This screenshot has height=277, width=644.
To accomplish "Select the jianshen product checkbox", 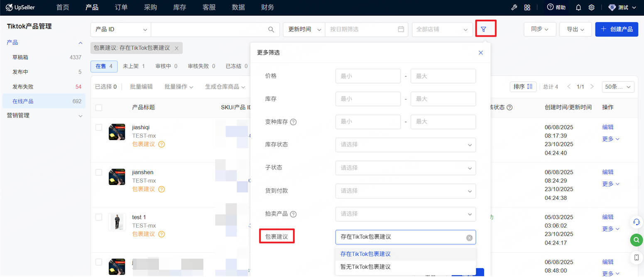I will tap(99, 172).
